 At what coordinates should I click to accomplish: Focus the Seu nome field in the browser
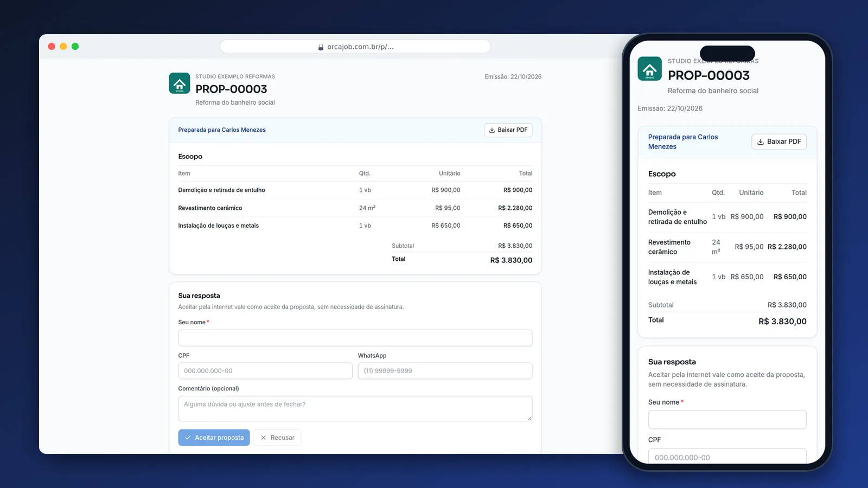(355, 338)
